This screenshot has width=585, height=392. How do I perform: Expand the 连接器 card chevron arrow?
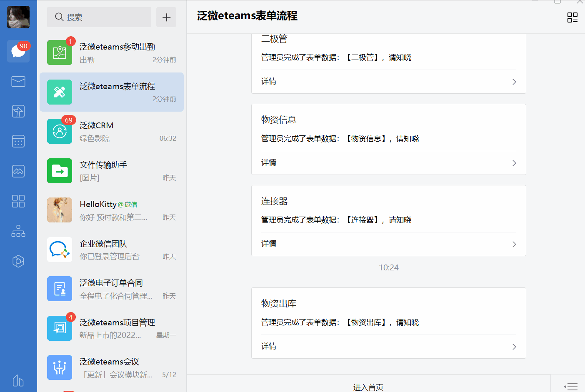pos(514,245)
